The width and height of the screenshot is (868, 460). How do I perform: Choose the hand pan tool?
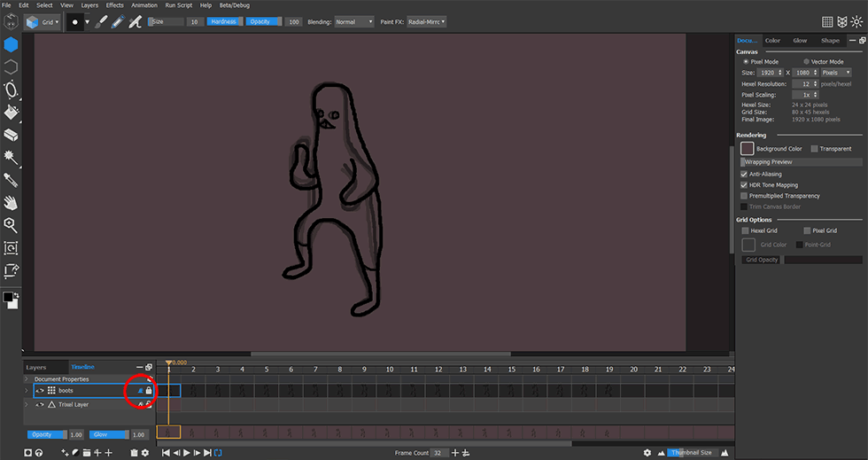click(12, 203)
